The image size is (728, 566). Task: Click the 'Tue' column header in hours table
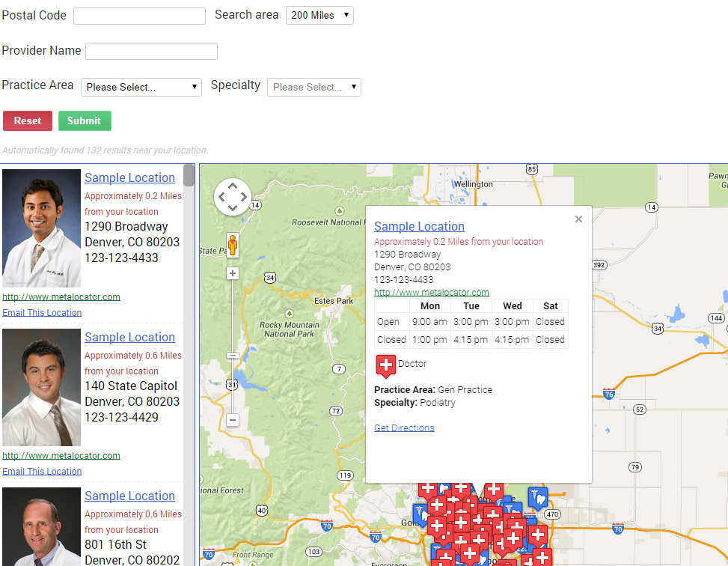471,305
